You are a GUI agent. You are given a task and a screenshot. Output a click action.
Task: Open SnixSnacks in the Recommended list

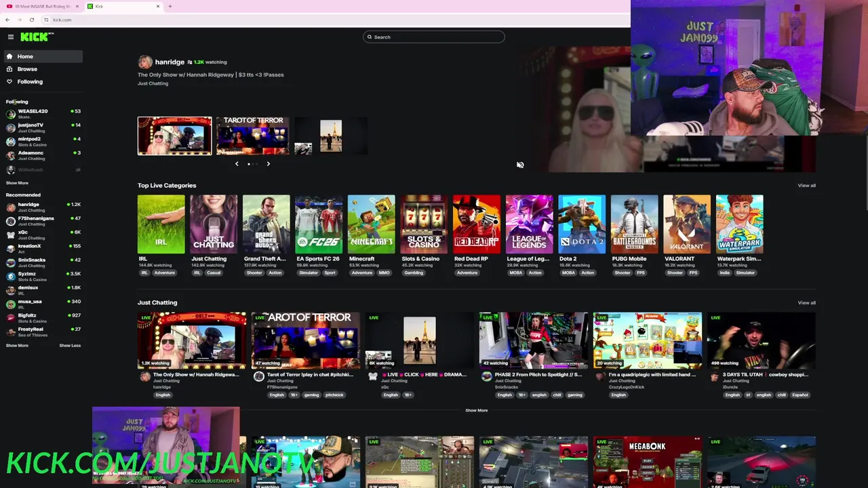pos(43,262)
